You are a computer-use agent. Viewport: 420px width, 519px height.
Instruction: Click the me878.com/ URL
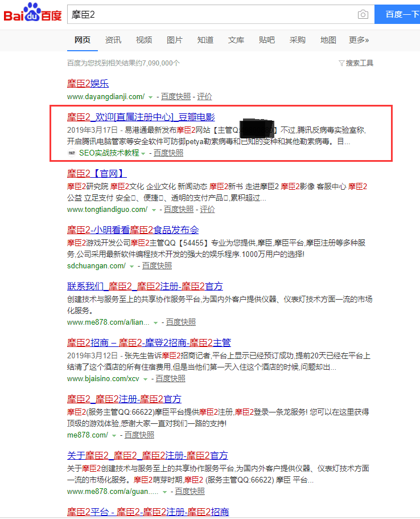(x=88, y=435)
